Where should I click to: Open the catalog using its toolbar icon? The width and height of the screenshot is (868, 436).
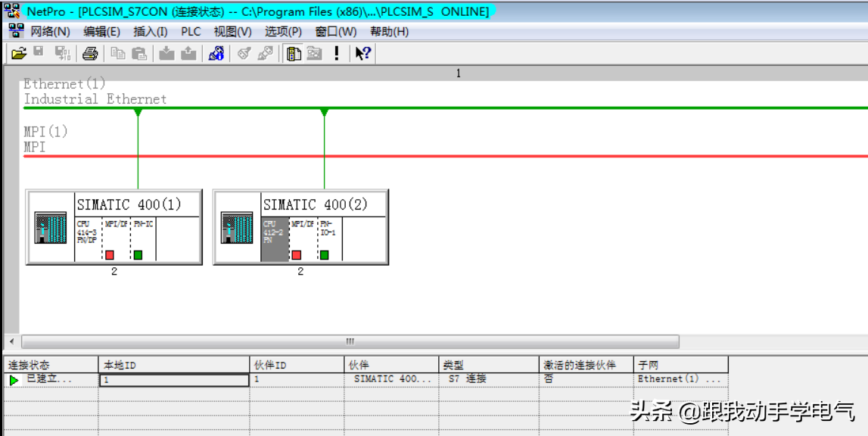[x=294, y=53]
